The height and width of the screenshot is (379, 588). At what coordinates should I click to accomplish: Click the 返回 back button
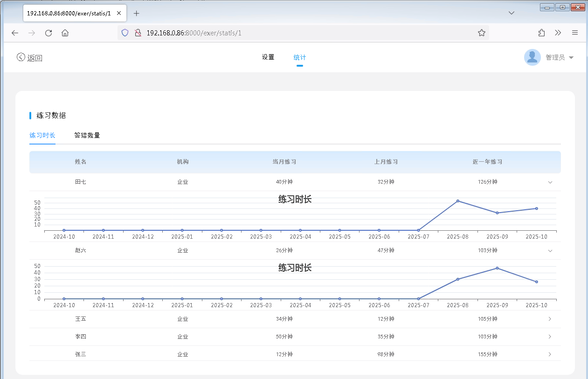click(30, 58)
